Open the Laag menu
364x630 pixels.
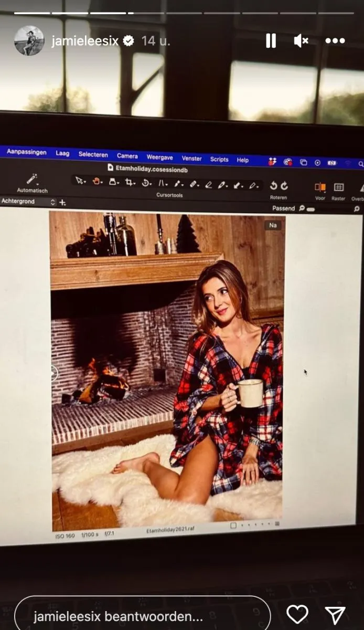[62, 153]
